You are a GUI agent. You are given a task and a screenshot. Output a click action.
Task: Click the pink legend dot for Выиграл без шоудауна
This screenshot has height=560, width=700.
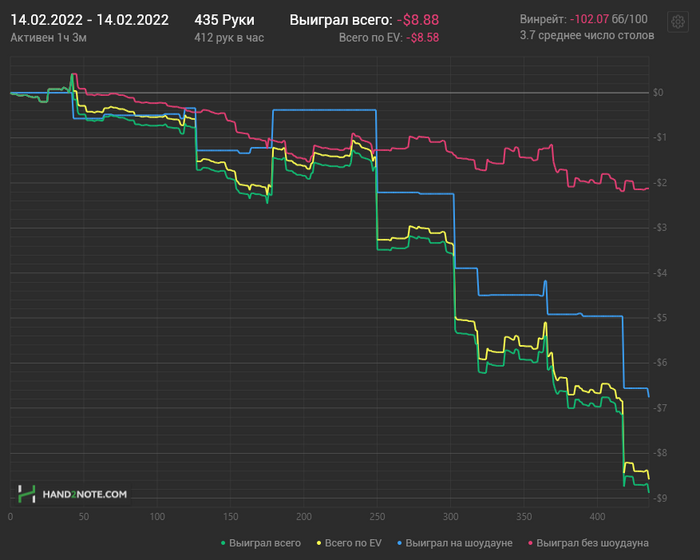(x=530, y=543)
